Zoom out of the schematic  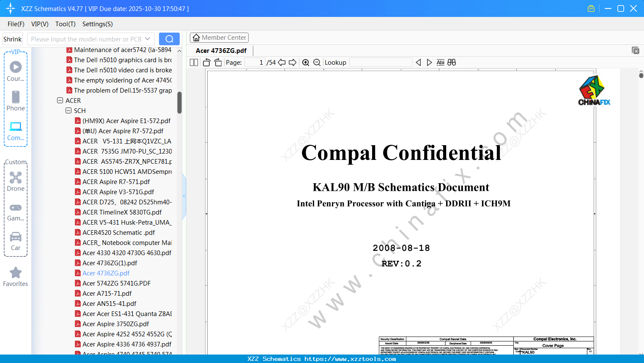click(317, 63)
